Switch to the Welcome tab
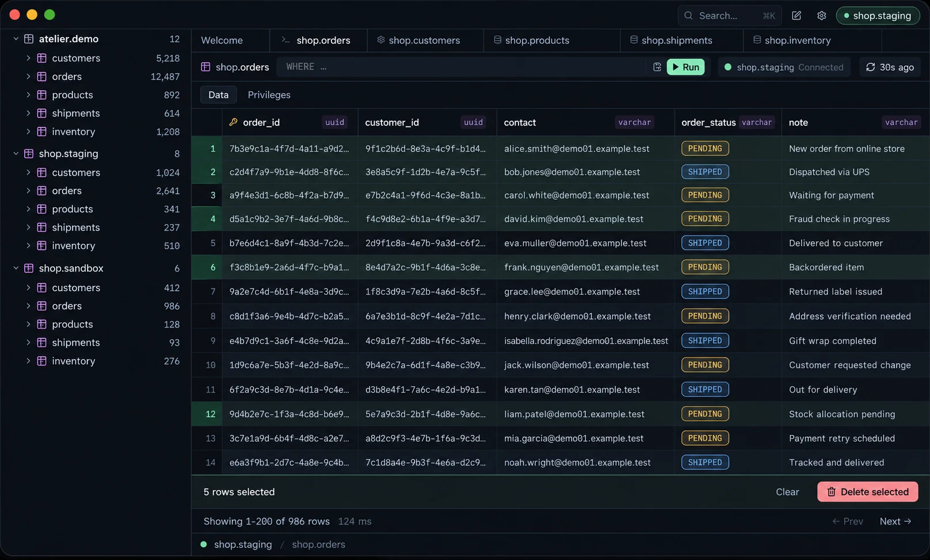The image size is (930, 560). 222,40
